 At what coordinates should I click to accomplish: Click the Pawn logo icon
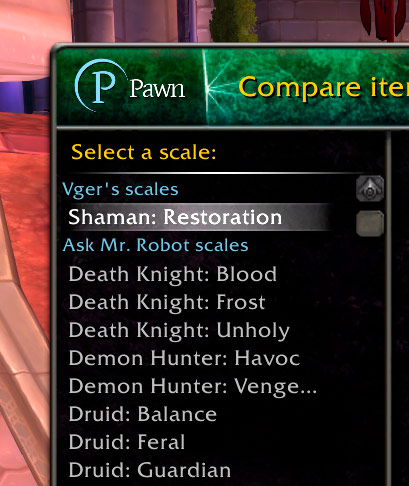point(99,85)
